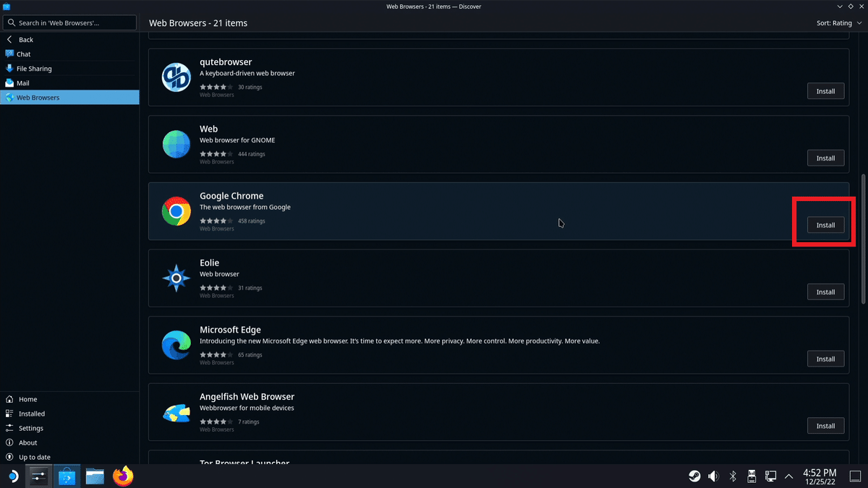Install the GNOME Web browser
The image size is (868, 488).
[825, 158]
